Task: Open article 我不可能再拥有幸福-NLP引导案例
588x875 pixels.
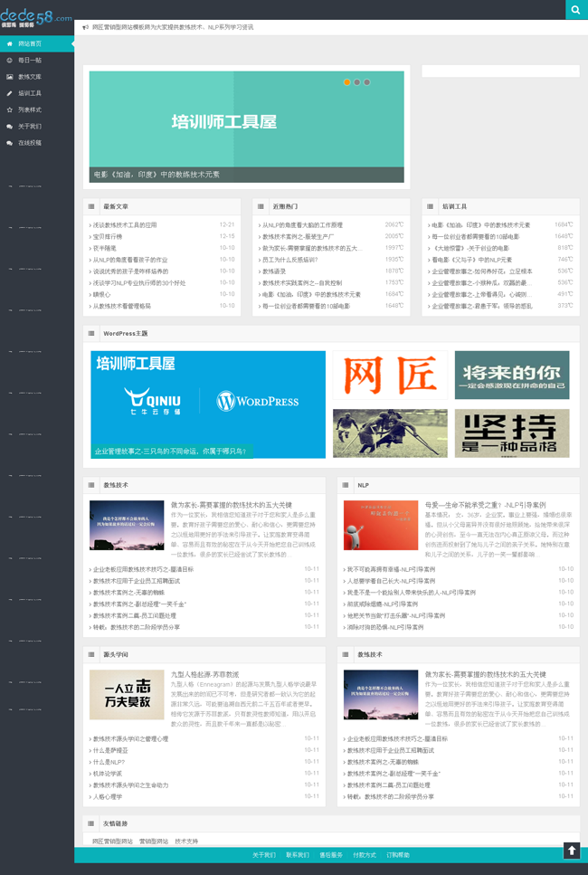Action: pos(391,569)
